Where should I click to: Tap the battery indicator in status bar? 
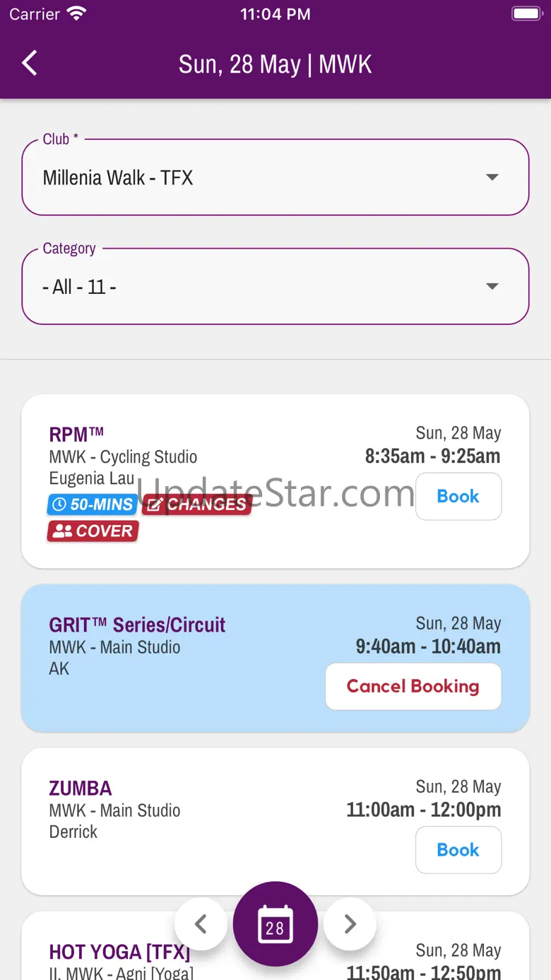point(526,14)
